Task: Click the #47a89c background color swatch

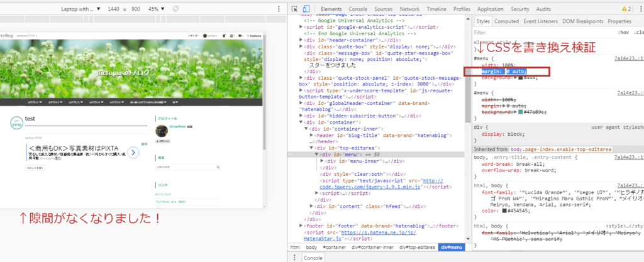Action: 520,112
